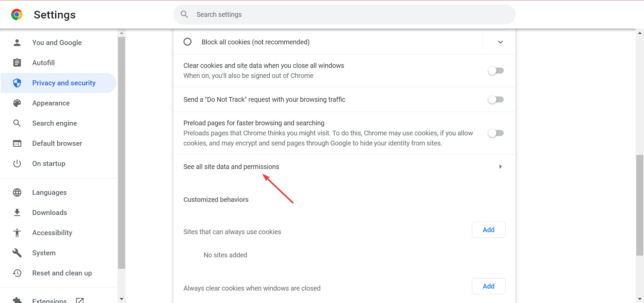Viewport: 644px width, 303px height.
Task: Select Block all cookies radio button
Action: click(187, 42)
